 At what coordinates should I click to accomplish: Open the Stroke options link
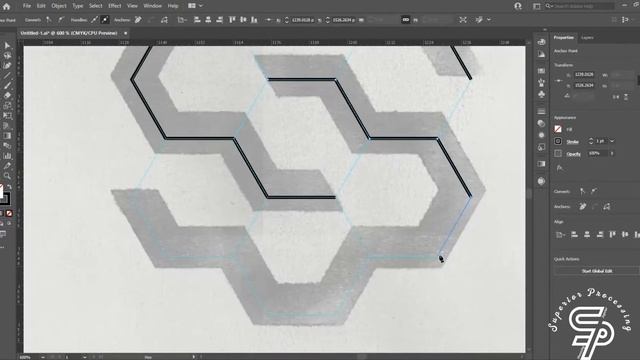coord(572,142)
